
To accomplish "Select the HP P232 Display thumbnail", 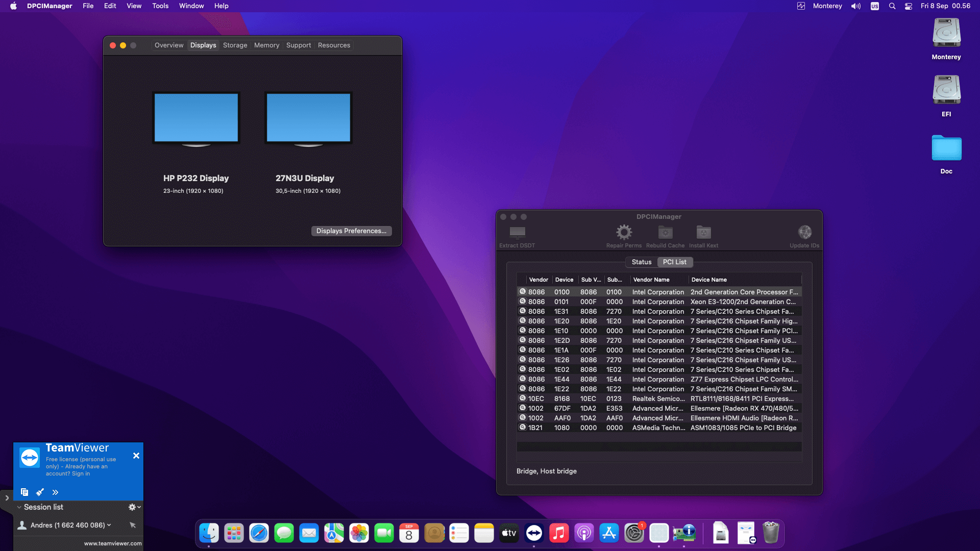I will (197, 119).
